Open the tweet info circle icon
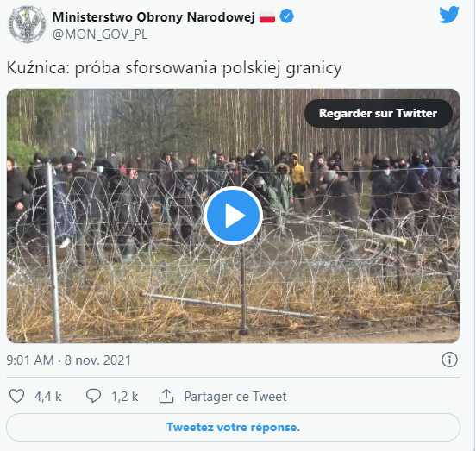 (449, 360)
